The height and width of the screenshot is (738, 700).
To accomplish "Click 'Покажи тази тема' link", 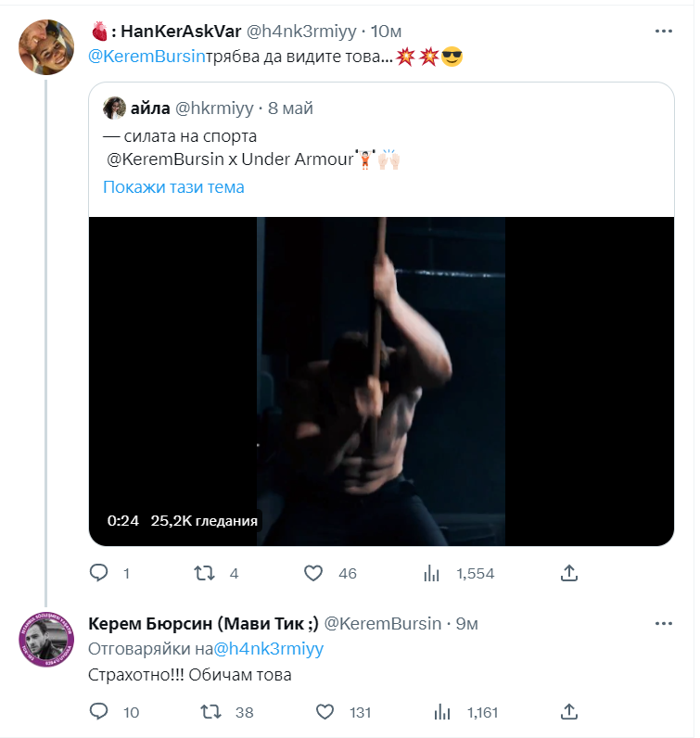I will [x=173, y=187].
